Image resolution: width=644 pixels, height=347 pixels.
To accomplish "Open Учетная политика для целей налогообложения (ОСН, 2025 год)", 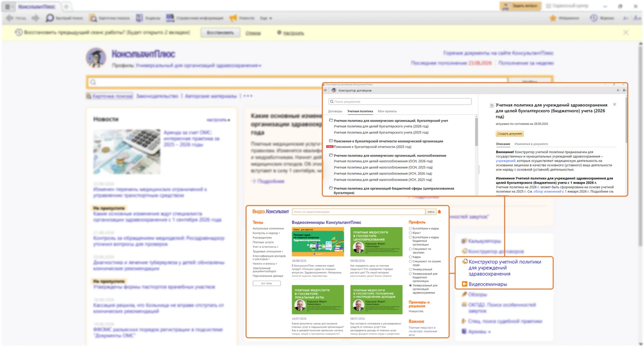I will pos(383,167).
